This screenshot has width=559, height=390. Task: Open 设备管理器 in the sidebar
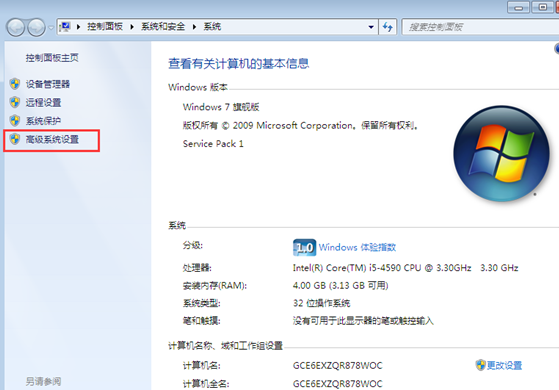pos(48,84)
